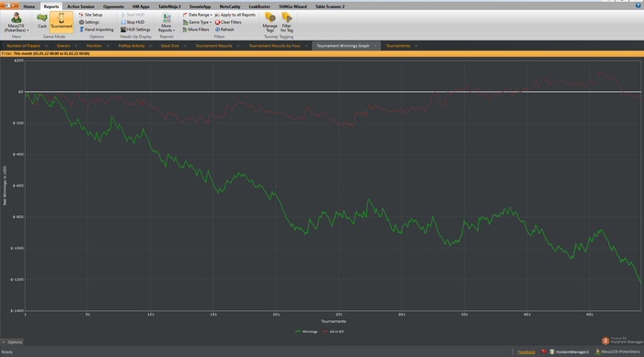Open the NoteCaddy ribbon tab
This screenshot has width=644, height=357.
(x=230, y=6)
